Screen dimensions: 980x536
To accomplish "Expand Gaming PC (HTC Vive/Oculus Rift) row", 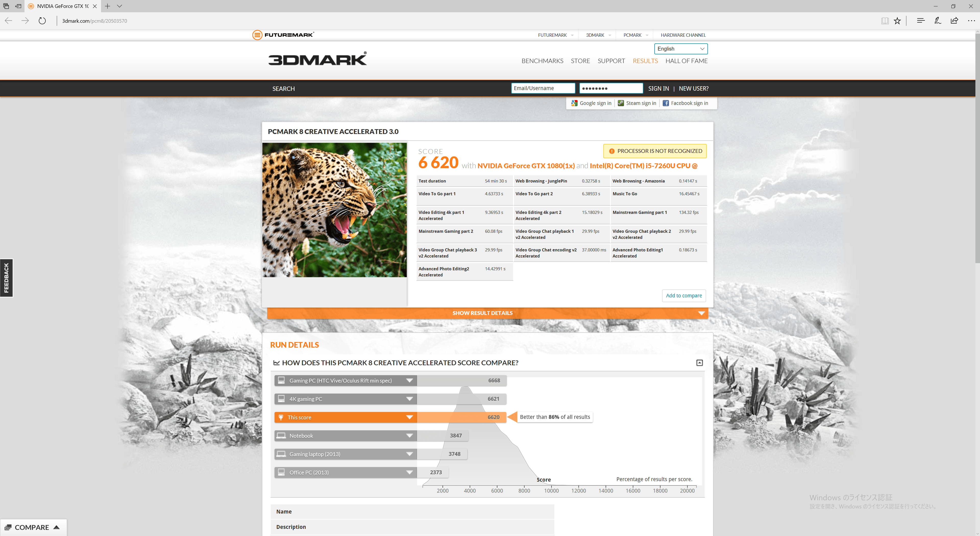I will pos(410,380).
